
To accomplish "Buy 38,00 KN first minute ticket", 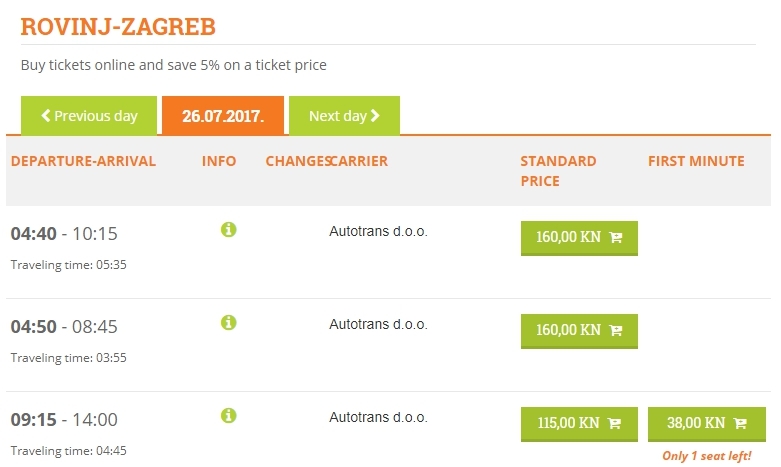I will (707, 424).
